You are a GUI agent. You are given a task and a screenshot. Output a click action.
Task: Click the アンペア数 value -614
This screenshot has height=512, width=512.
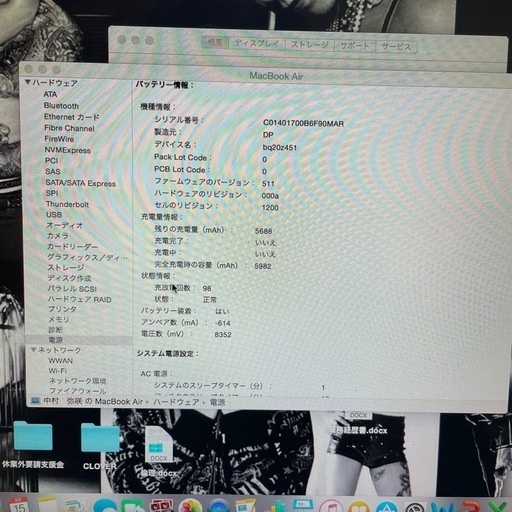(223, 323)
